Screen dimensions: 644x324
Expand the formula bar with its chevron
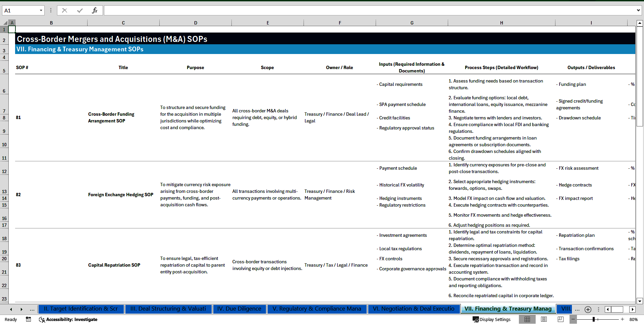[639, 10]
